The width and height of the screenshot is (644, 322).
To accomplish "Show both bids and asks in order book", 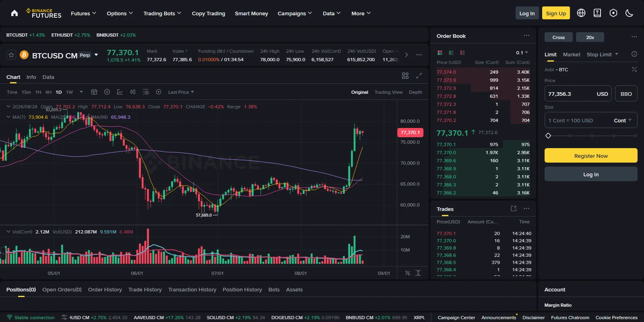I will [440, 53].
